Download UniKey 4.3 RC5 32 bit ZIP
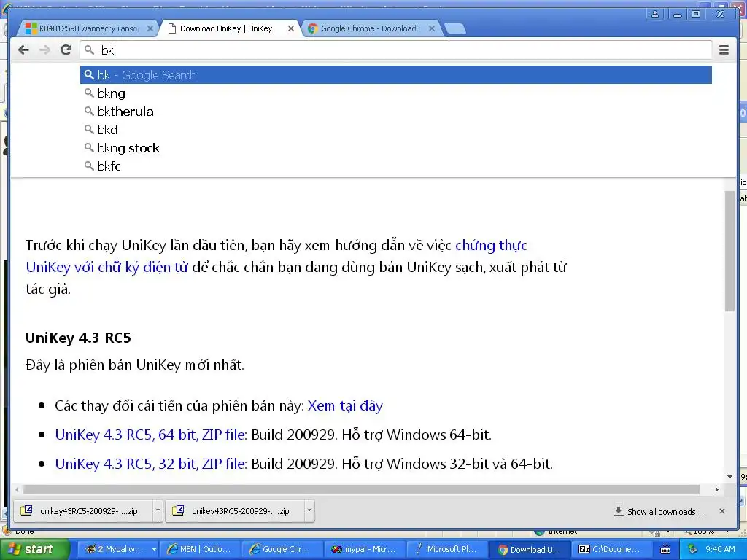This screenshot has width=747, height=560. pyautogui.click(x=150, y=464)
